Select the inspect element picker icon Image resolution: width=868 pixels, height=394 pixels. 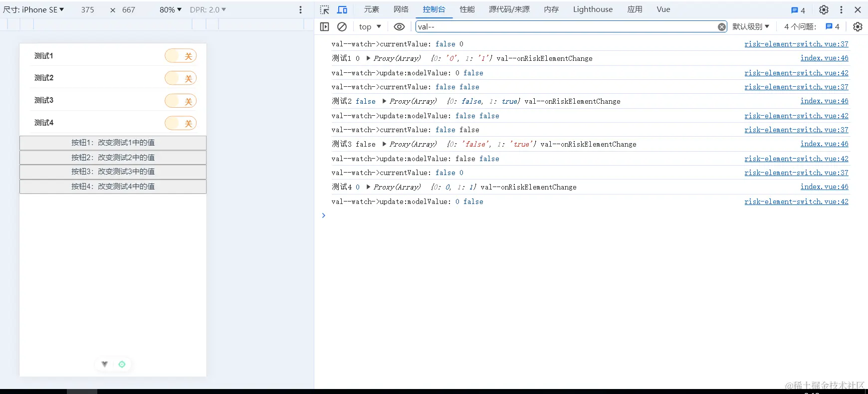325,10
